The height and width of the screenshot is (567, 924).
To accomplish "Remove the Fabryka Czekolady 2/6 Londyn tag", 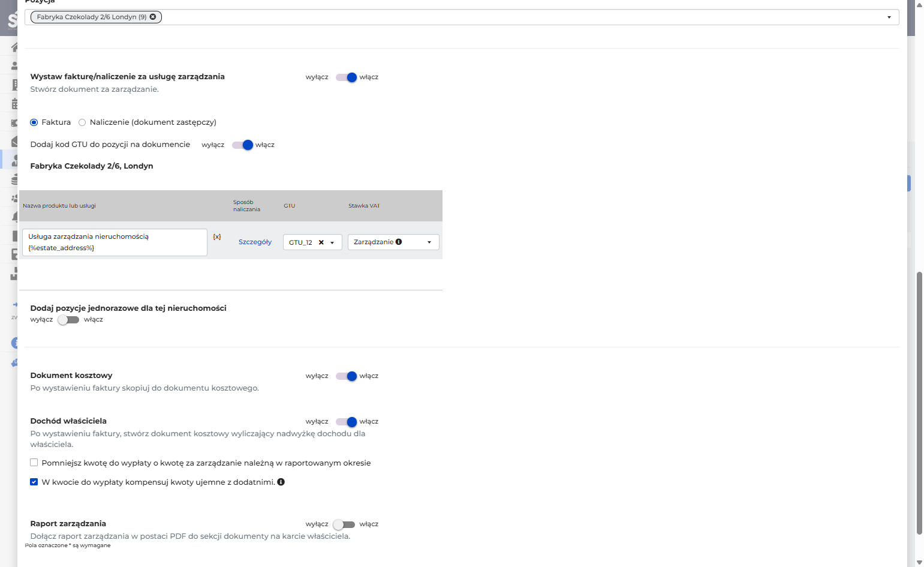I will [x=153, y=17].
